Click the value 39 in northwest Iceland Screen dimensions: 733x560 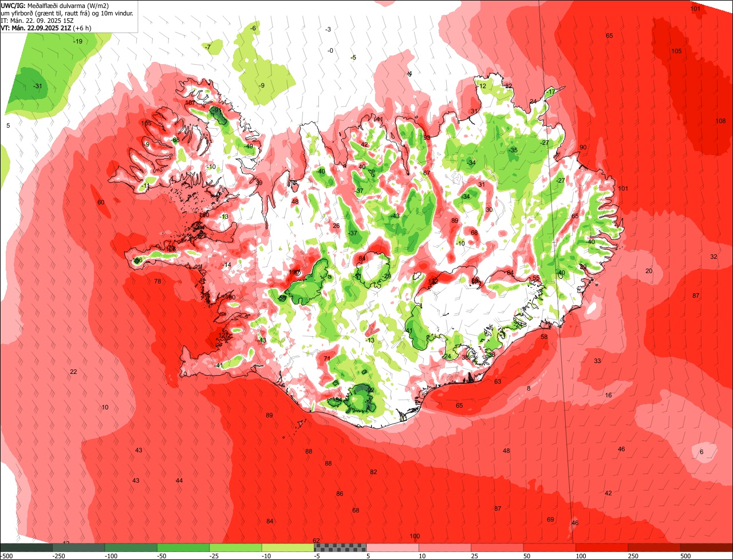(x=259, y=183)
